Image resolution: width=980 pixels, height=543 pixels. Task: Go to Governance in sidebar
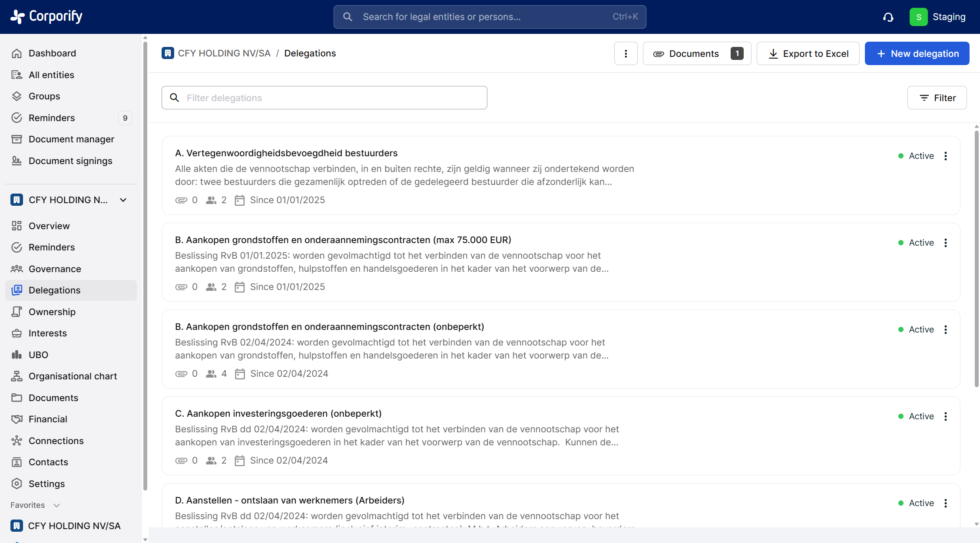[x=55, y=269]
